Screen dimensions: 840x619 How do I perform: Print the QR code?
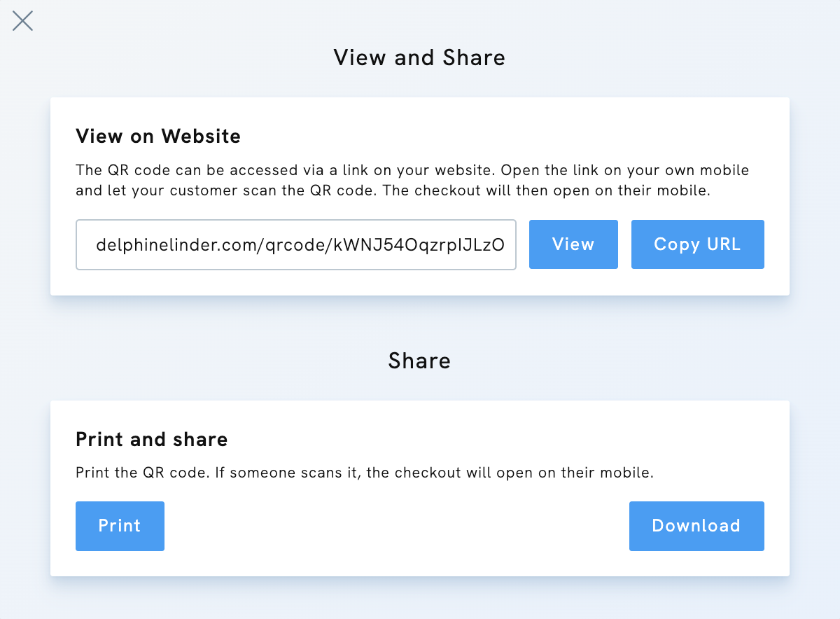120,526
